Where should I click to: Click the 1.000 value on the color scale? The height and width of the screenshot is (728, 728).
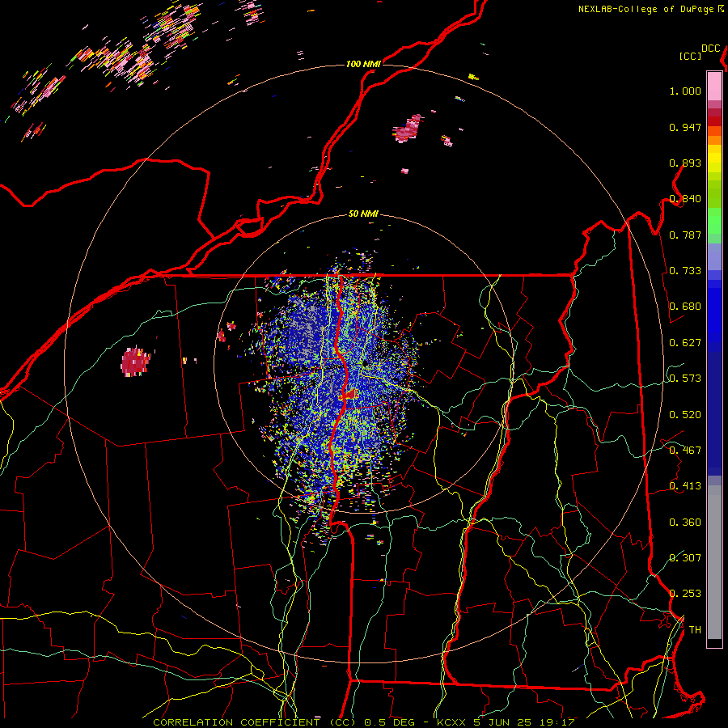point(685,91)
